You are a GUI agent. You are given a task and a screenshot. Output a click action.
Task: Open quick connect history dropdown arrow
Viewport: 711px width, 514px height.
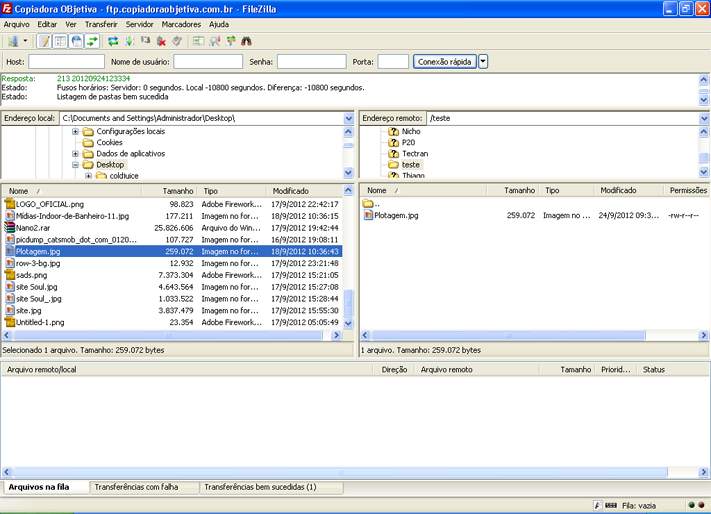click(x=484, y=62)
